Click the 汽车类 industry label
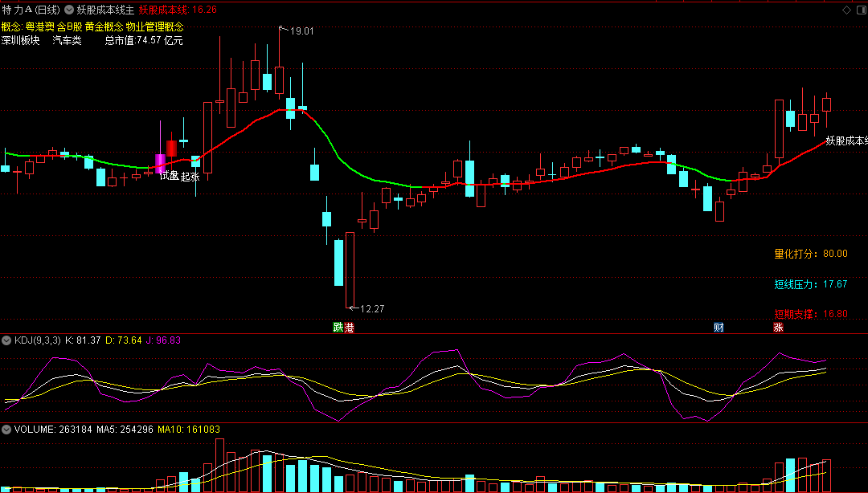The height and width of the screenshot is (493, 868). coord(67,40)
